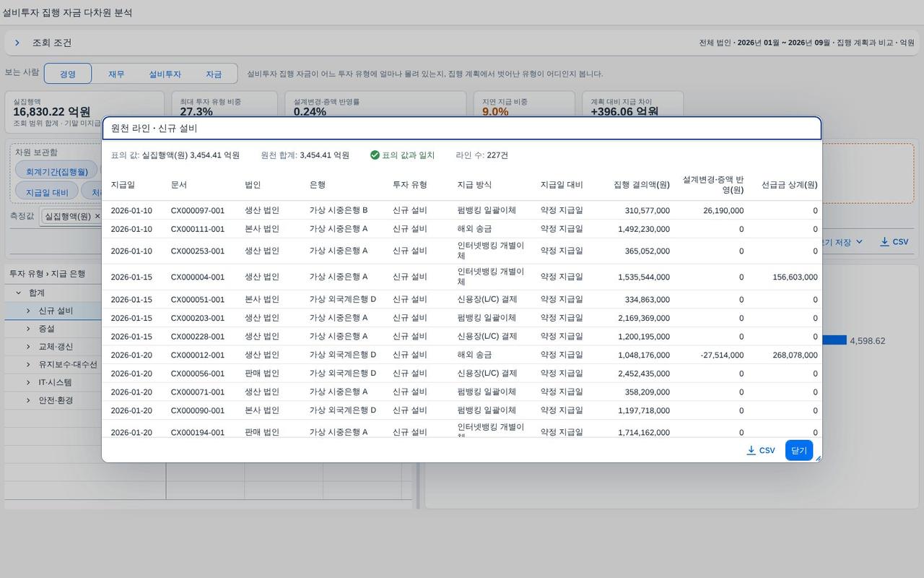Expand the 증설 tree node
The image size is (924, 578).
click(28, 329)
